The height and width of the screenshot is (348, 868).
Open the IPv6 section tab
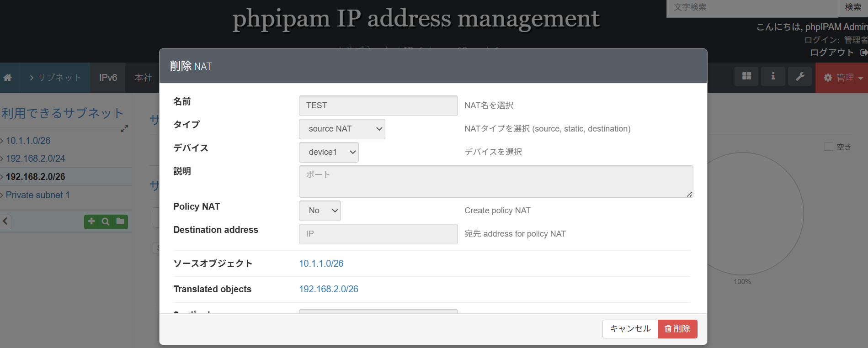click(108, 78)
